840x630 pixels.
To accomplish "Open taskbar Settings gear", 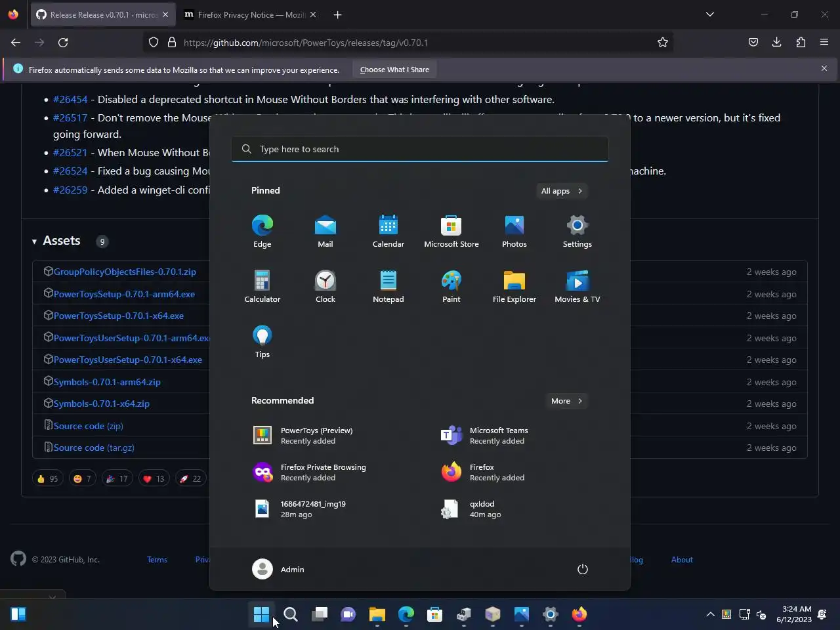I will tap(551, 614).
